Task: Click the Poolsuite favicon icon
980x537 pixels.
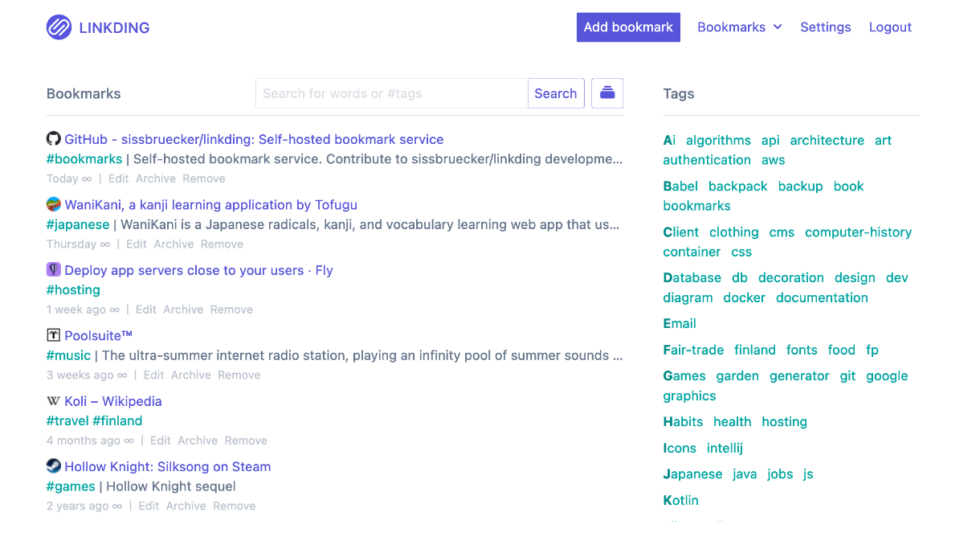Action: (54, 334)
